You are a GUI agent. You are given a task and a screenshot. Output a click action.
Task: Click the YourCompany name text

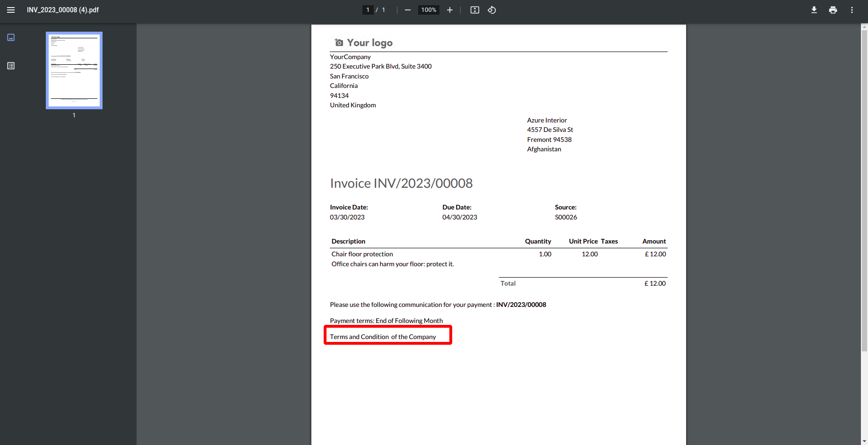[x=350, y=57]
